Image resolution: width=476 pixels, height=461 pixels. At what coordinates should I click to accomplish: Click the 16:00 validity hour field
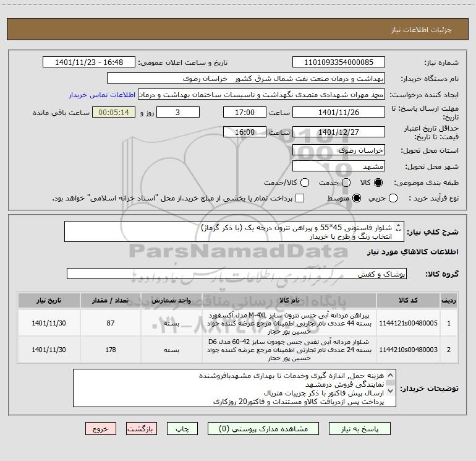coord(245,132)
